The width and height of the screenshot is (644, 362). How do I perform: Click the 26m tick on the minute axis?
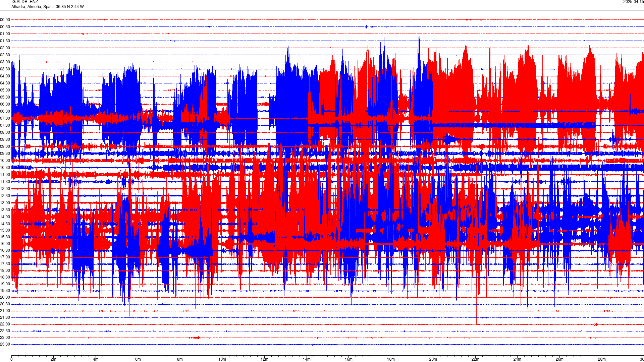(559, 359)
